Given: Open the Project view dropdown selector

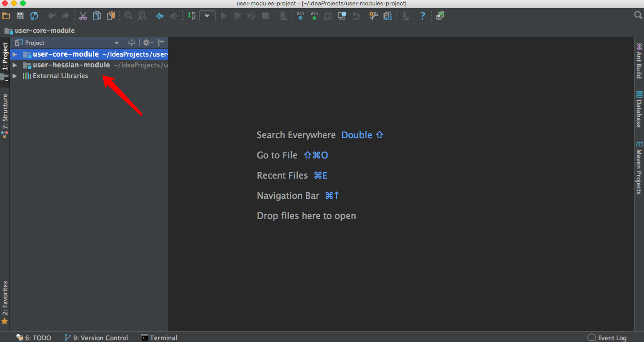Looking at the screenshot, I should [116, 43].
